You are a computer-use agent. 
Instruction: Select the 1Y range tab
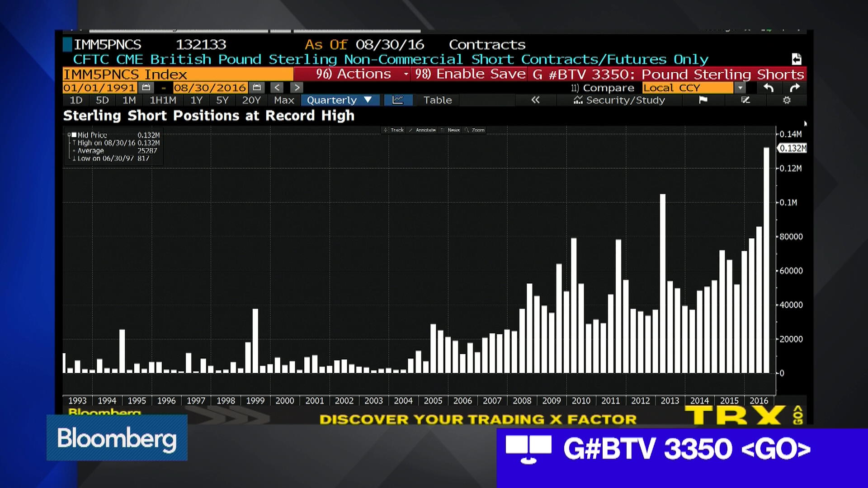196,100
